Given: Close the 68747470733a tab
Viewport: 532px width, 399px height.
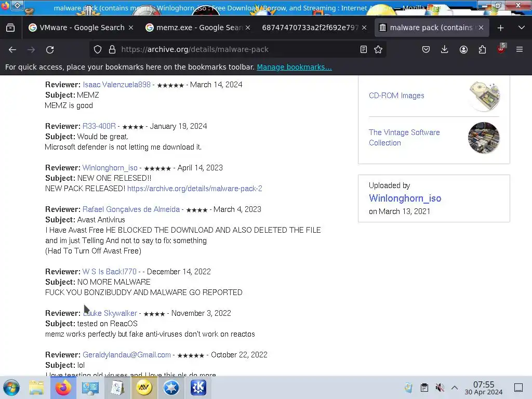Looking at the screenshot, I should click(x=364, y=28).
